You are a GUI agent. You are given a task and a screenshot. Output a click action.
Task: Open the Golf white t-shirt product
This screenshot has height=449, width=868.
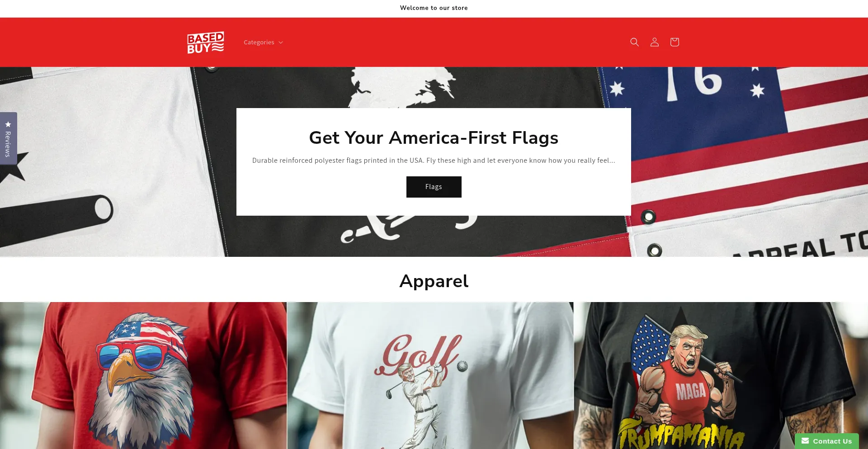(430, 375)
